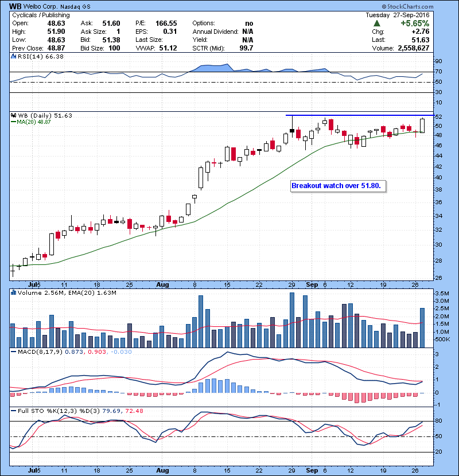Click the Options value 'no'
Image resolution: width=459 pixels, height=476 pixels.
pyautogui.click(x=249, y=24)
